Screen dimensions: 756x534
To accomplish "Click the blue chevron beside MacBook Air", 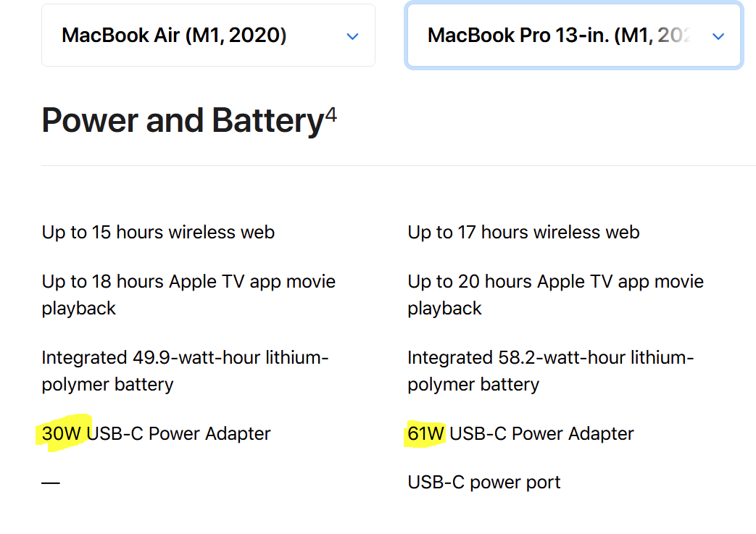I will [352, 36].
